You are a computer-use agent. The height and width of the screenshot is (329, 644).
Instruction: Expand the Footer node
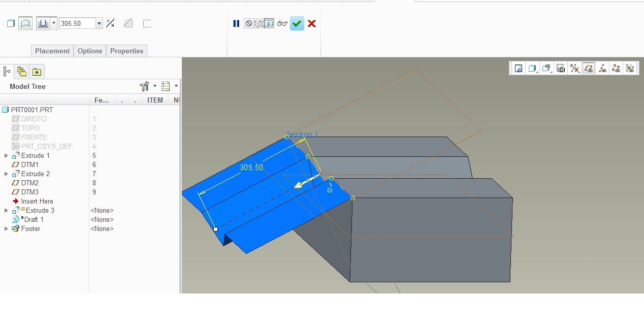6,228
